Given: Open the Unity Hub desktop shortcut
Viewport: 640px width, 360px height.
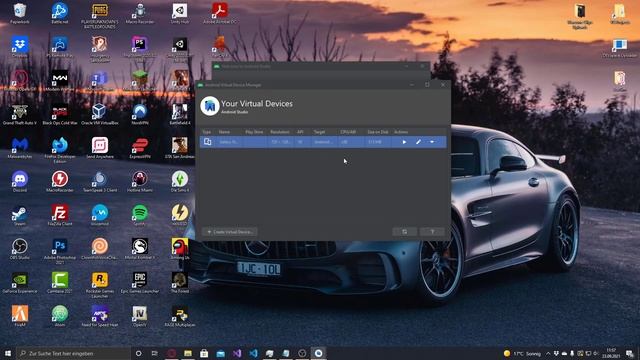Looking at the screenshot, I should (180, 13).
